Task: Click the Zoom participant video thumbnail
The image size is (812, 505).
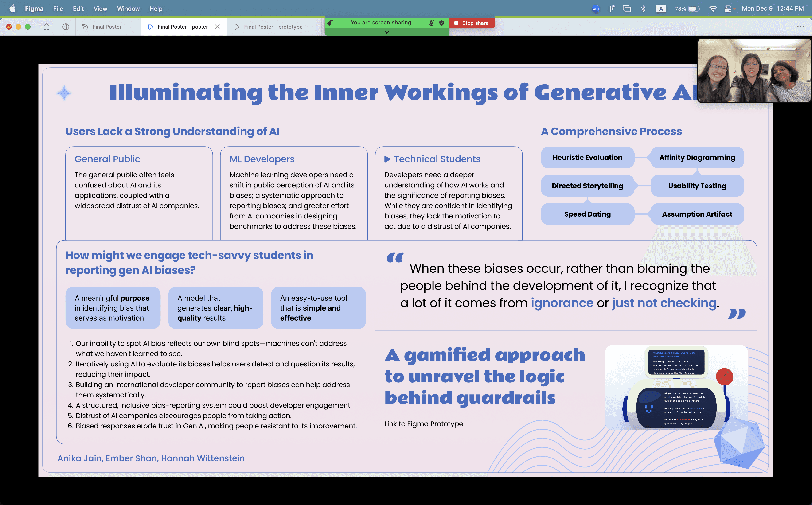Action: (x=754, y=70)
